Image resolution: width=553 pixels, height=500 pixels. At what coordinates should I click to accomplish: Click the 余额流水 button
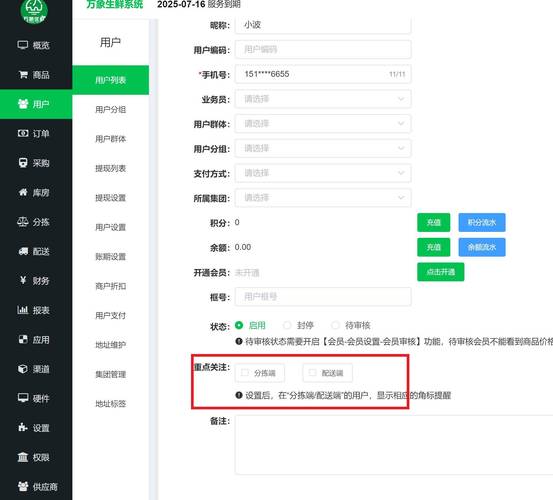[x=482, y=247]
